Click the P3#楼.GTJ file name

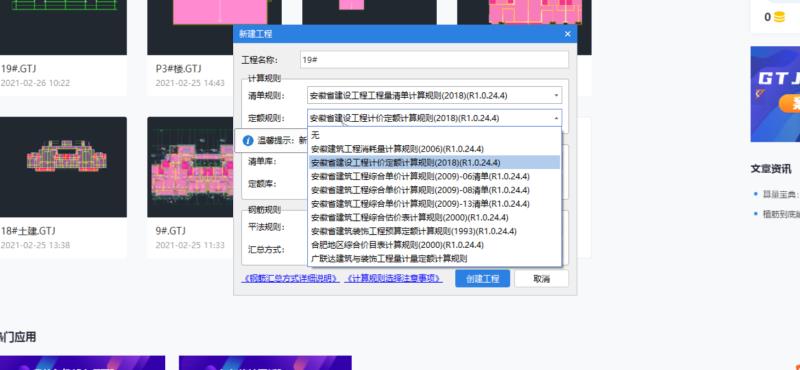(179, 69)
